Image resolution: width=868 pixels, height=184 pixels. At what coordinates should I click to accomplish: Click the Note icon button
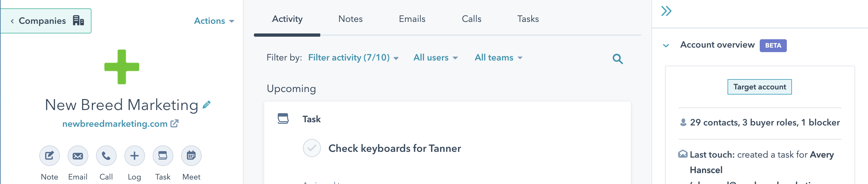(50, 156)
